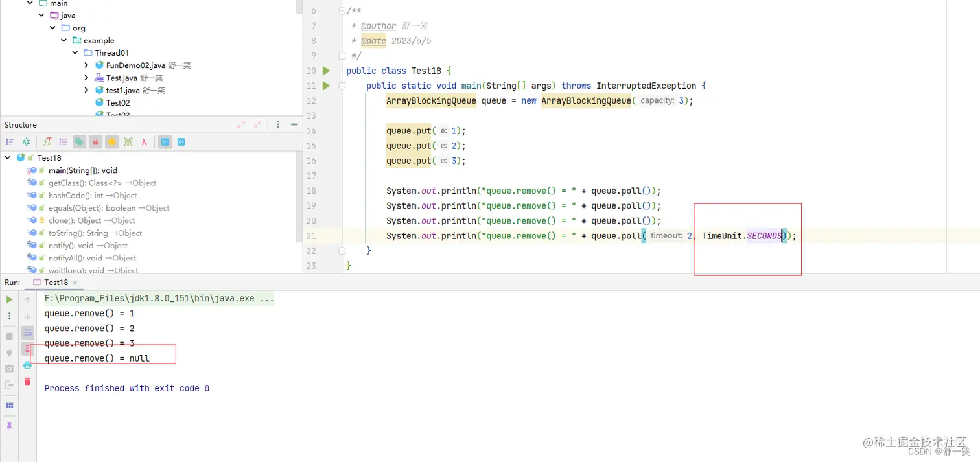The width and height of the screenshot is (980, 462).
Task: Click queue.put(1) statement on line 14
Action: (426, 131)
